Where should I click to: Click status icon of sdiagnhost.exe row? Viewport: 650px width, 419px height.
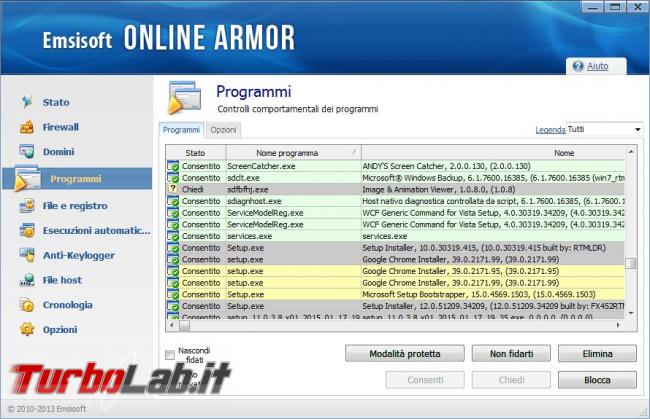(x=173, y=201)
